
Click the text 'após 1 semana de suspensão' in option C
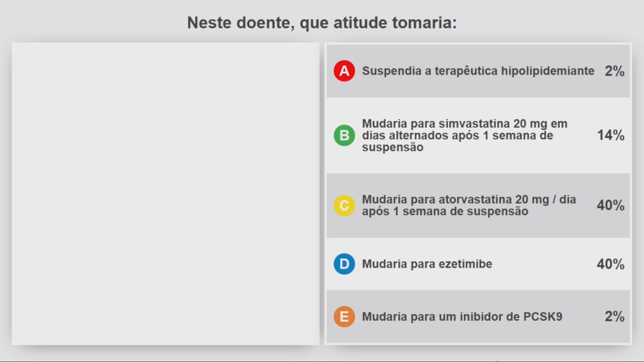445,212
